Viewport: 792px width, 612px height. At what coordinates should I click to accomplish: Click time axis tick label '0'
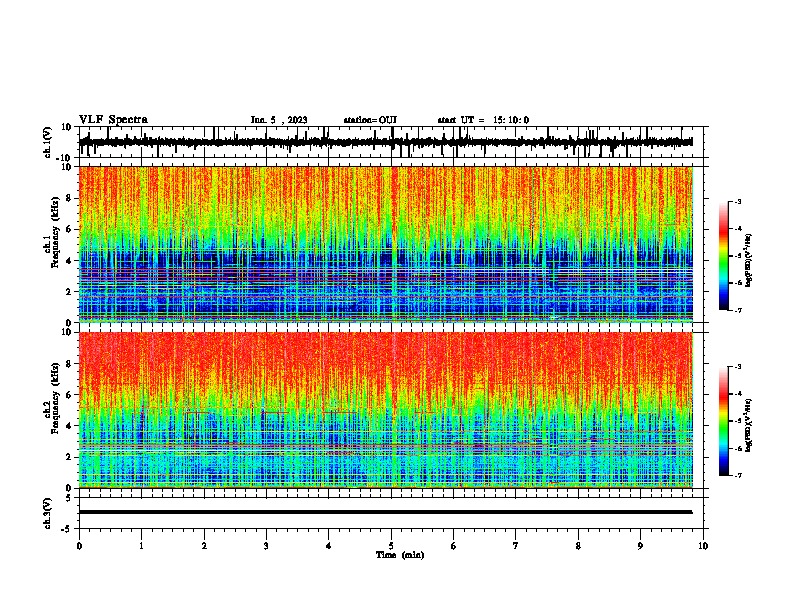click(79, 546)
